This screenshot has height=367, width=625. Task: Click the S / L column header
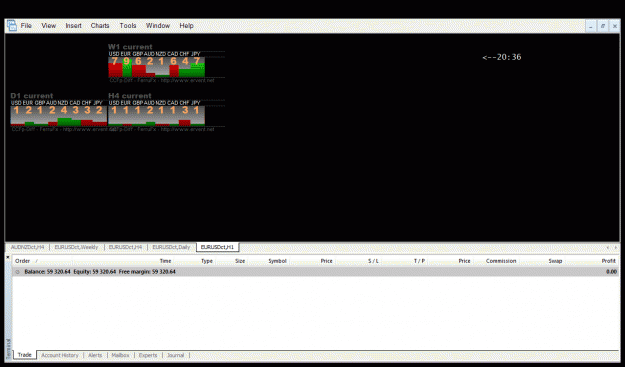point(373,261)
